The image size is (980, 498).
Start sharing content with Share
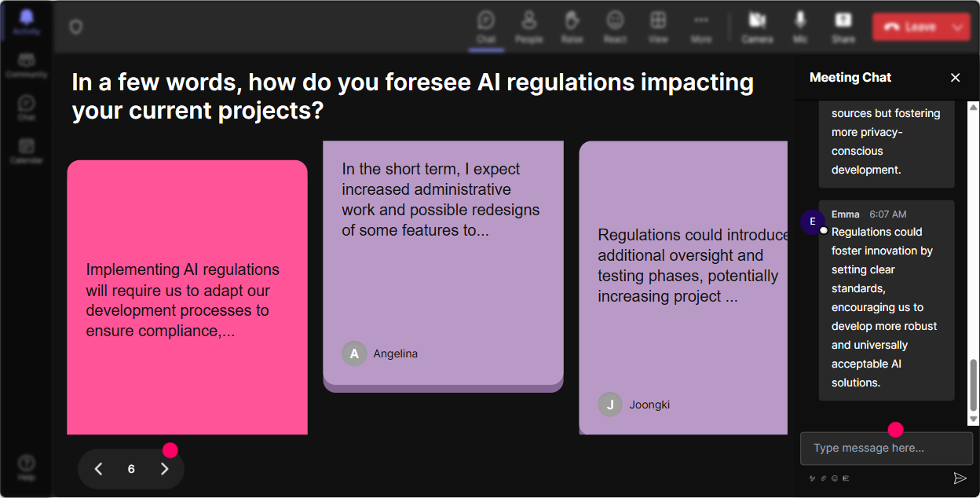click(843, 27)
